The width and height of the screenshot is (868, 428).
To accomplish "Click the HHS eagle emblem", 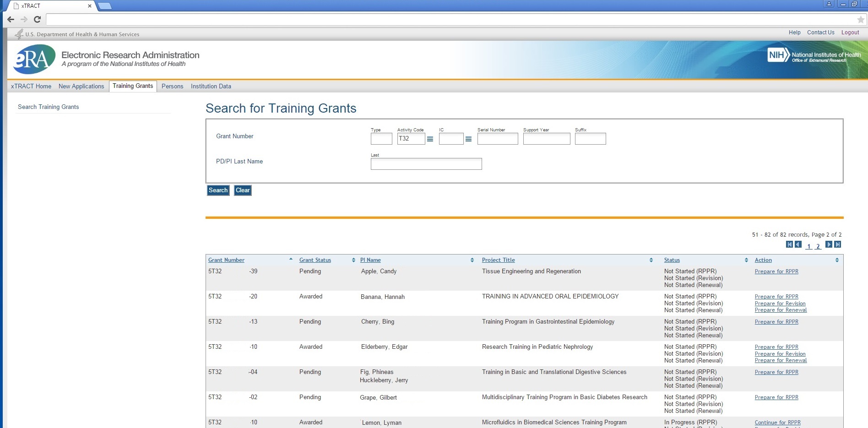I will tap(19, 34).
